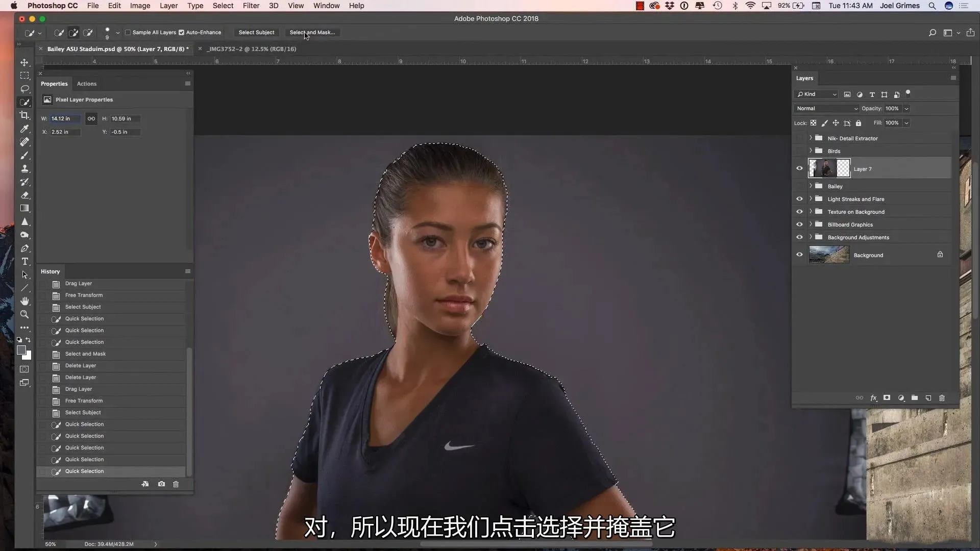Hide Light Streaks and Flare group
The width and height of the screenshot is (980, 551).
click(x=799, y=199)
